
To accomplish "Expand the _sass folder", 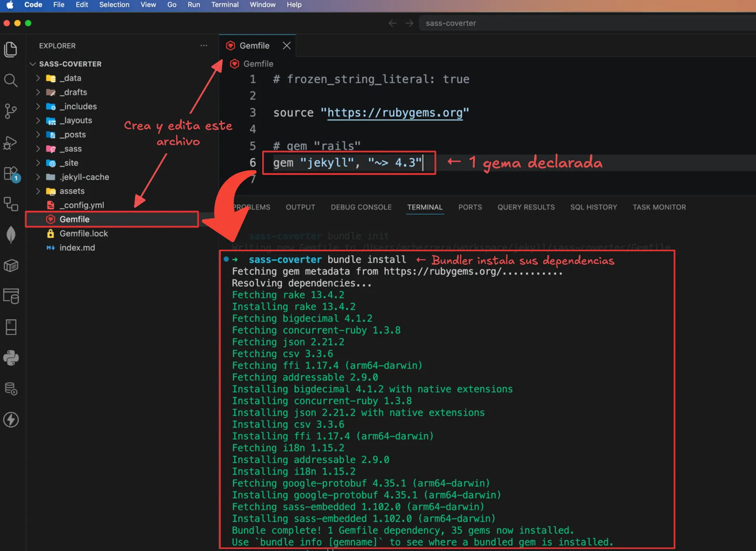I will point(38,149).
